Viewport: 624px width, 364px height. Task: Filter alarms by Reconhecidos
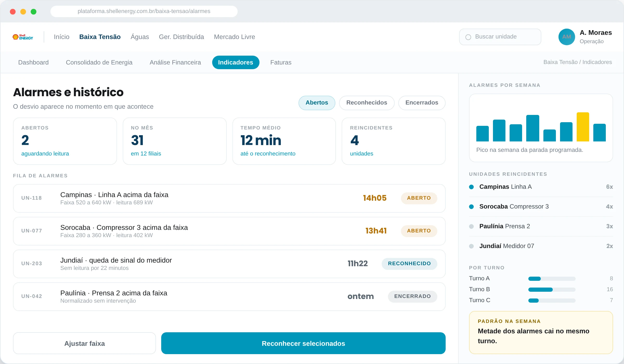367,103
